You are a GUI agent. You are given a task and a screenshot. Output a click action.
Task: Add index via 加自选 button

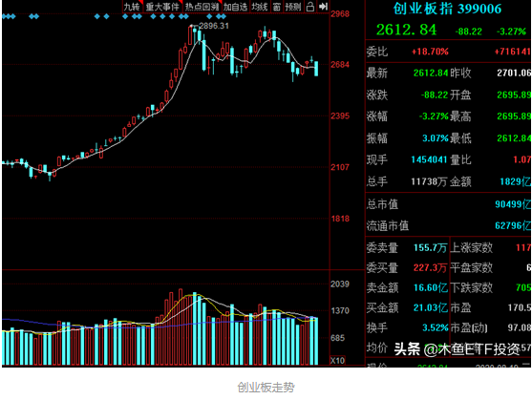click(x=236, y=7)
